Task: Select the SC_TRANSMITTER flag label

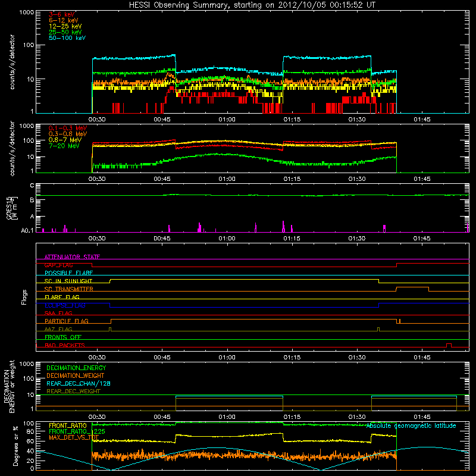Action: tap(68, 289)
